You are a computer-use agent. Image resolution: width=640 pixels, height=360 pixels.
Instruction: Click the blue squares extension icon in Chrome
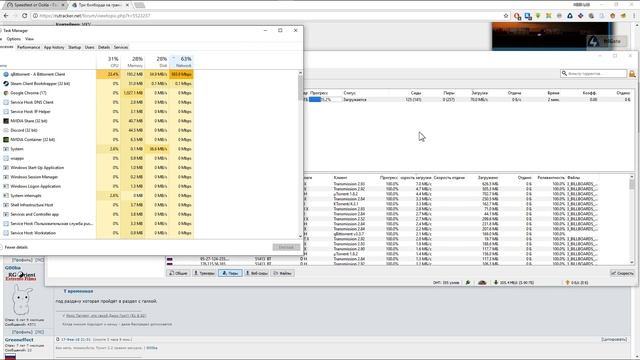528,16
